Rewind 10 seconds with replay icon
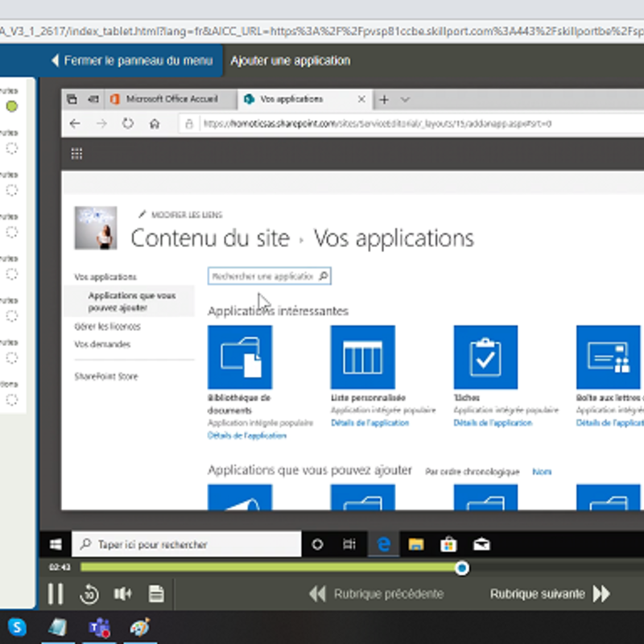This screenshot has width=644, height=644. (89, 594)
